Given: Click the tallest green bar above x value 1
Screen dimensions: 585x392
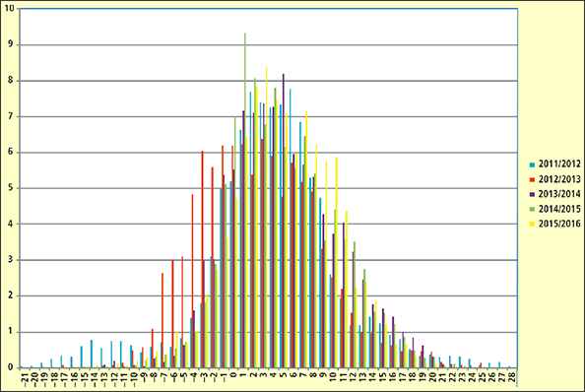Looking at the screenshot, I should [x=245, y=200].
